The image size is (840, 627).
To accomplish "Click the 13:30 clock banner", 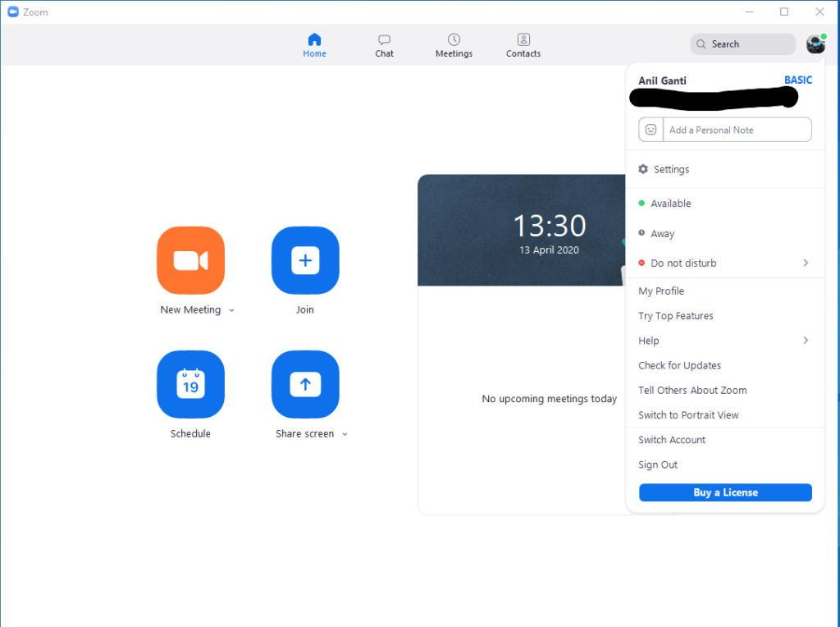I will tap(521, 230).
